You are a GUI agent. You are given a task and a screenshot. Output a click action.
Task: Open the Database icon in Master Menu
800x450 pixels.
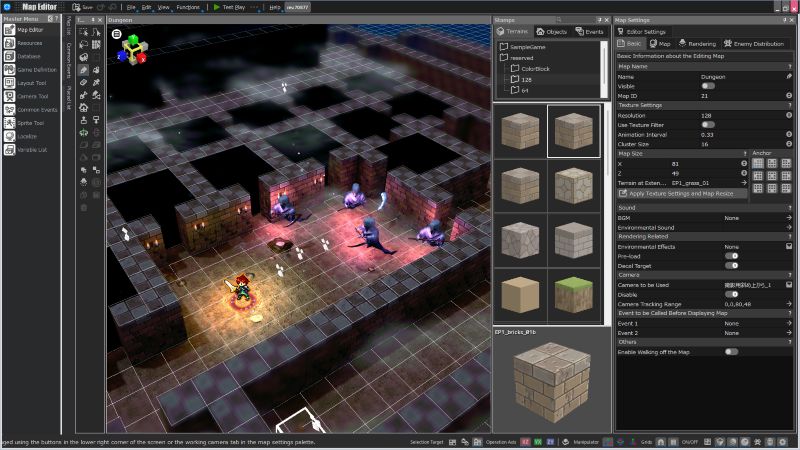[x=10, y=56]
